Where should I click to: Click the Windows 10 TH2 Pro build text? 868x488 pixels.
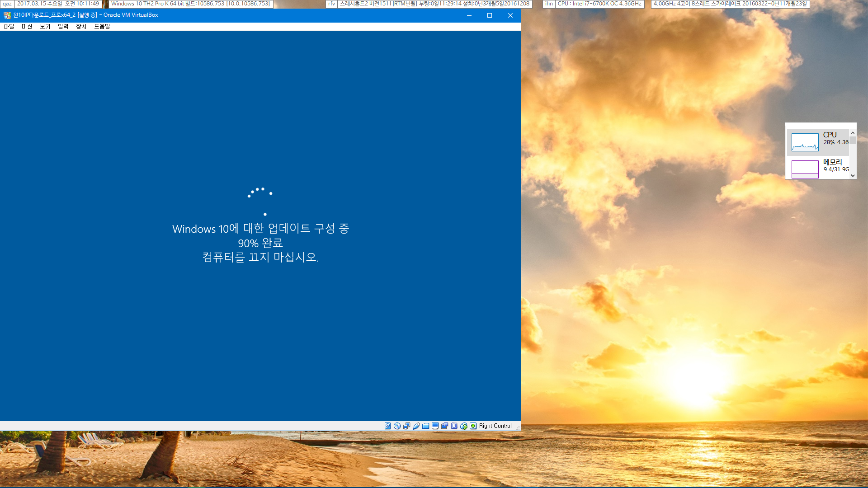pyautogui.click(x=190, y=4)
